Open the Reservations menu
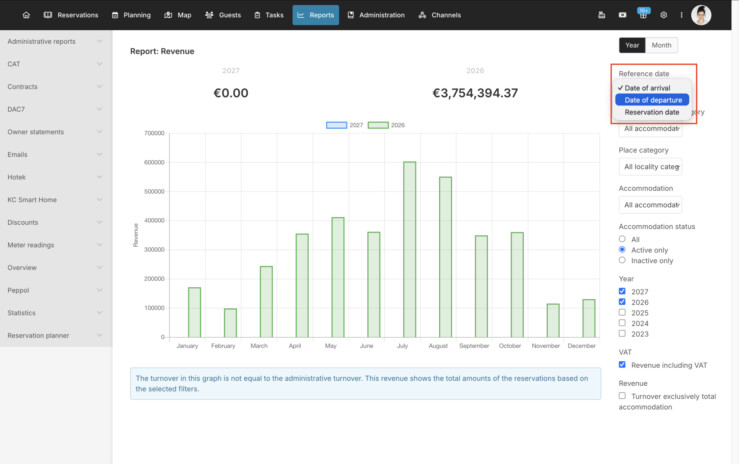 tap(71, 15)
